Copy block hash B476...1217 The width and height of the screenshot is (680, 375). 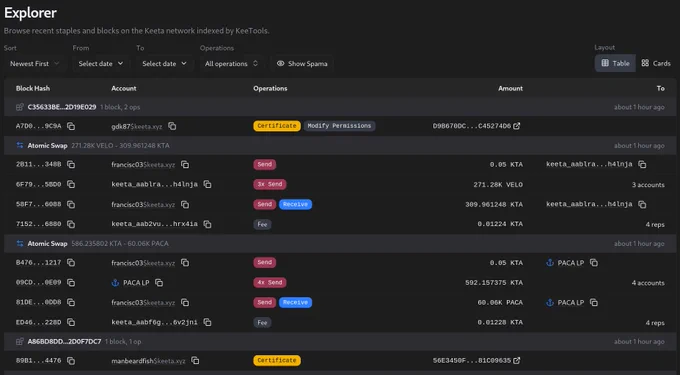pos(71,263)
